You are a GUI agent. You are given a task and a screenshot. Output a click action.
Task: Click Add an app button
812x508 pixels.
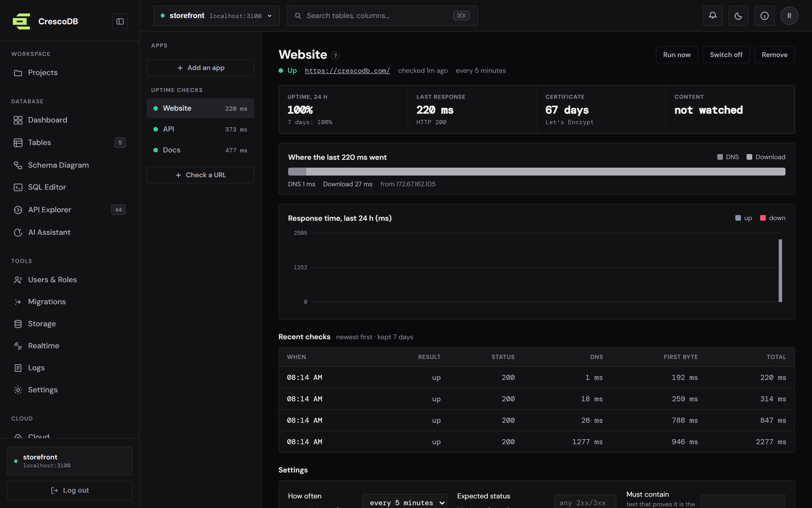pyautogui.click(x=200, y=68)
